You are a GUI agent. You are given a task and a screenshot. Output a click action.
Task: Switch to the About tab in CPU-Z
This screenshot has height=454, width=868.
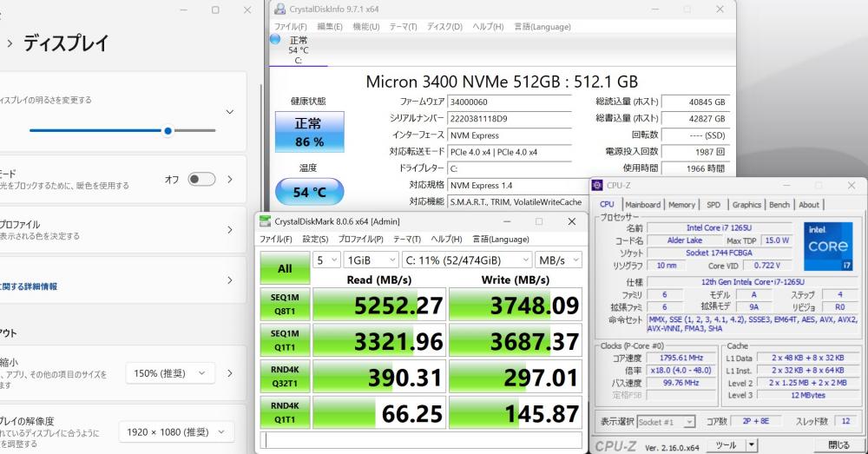[809, 204]
